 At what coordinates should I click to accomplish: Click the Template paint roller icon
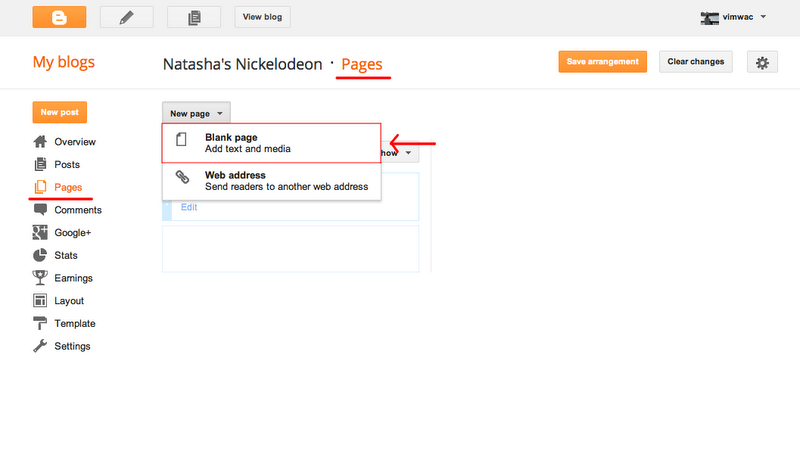tap(40, 323)
